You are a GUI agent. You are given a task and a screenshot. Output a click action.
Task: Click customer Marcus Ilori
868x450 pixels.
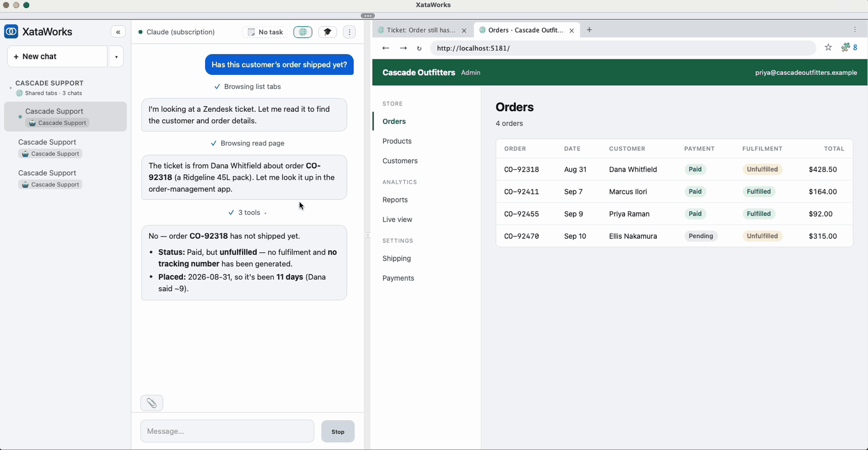point(628,192)
